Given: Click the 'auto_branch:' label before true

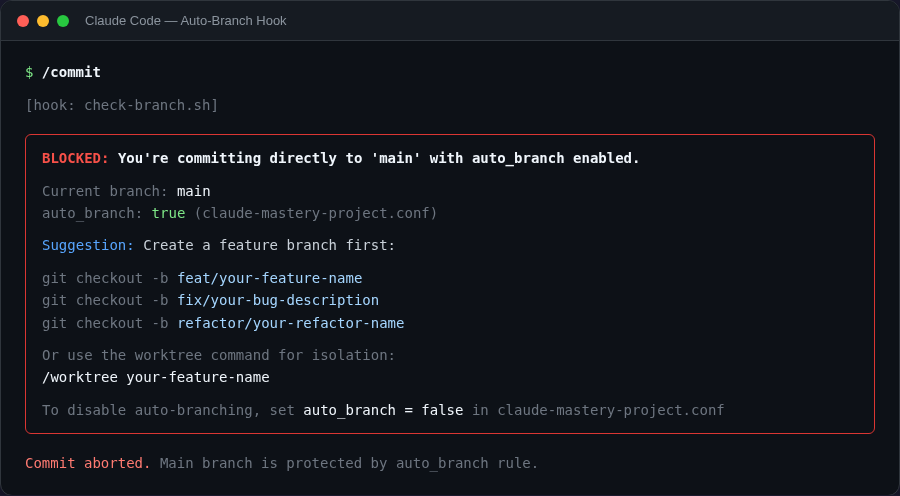Looking at the screenshot, I should [92, 214].
